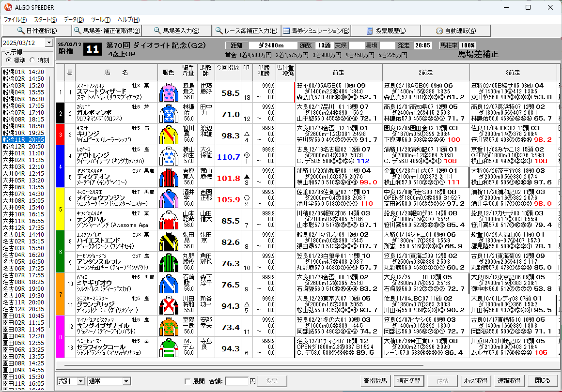Select race 園田01R 10:45 in the list

24,316
